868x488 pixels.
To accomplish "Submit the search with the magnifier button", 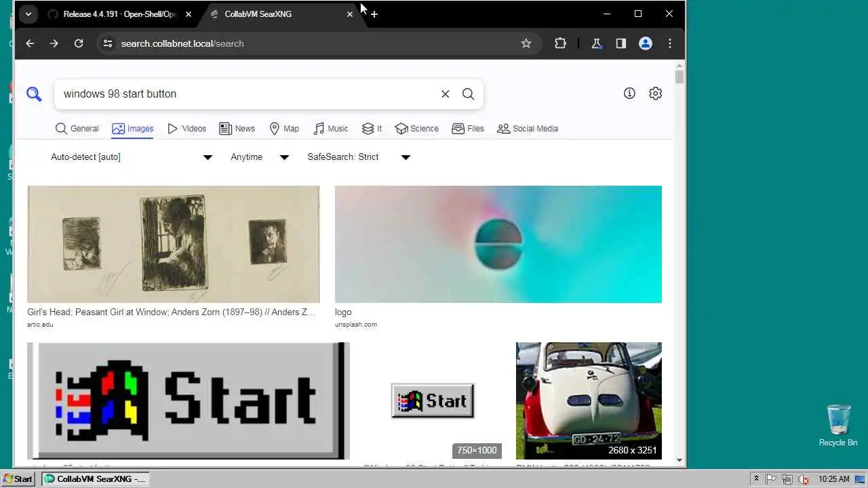I will click(468, 94).
